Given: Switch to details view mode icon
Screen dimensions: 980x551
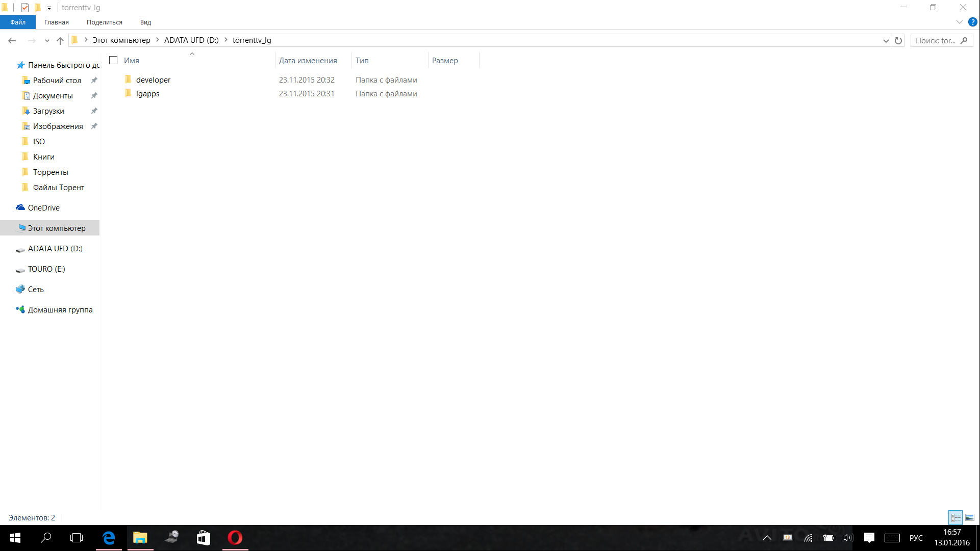Looking at the screenshot, I should point(956,518).
